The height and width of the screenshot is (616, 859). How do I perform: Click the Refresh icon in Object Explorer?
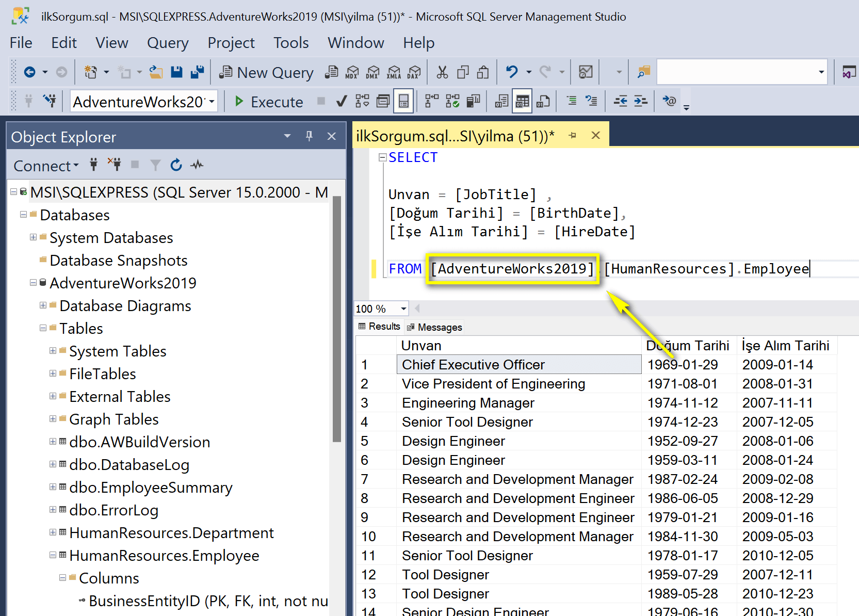176,165
